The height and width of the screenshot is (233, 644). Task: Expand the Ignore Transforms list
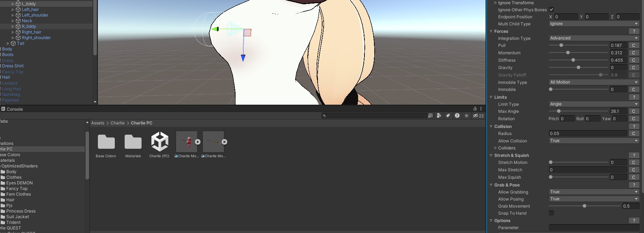pyautogui.click(x=496, y=3)
